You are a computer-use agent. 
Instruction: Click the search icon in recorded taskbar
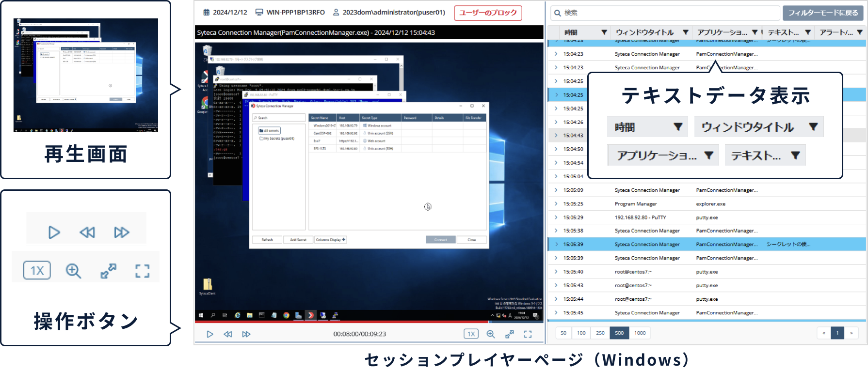pos(213,315)
